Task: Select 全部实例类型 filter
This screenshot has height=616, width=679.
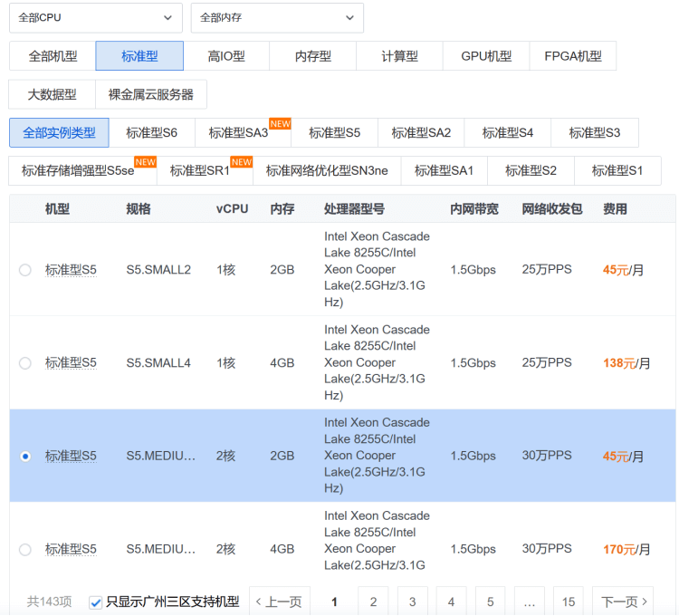Action: tap(59, 132)
